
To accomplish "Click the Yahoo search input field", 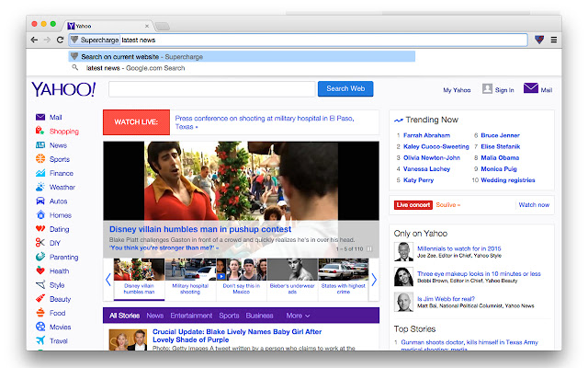I will coord(212,89).
